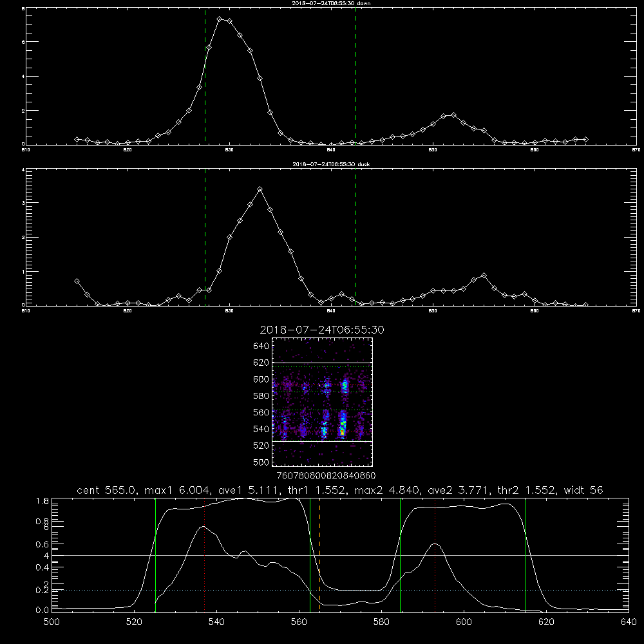Click the dawn plot title text
The height and width of the screenshot is (644, 644).
[331, 3]
